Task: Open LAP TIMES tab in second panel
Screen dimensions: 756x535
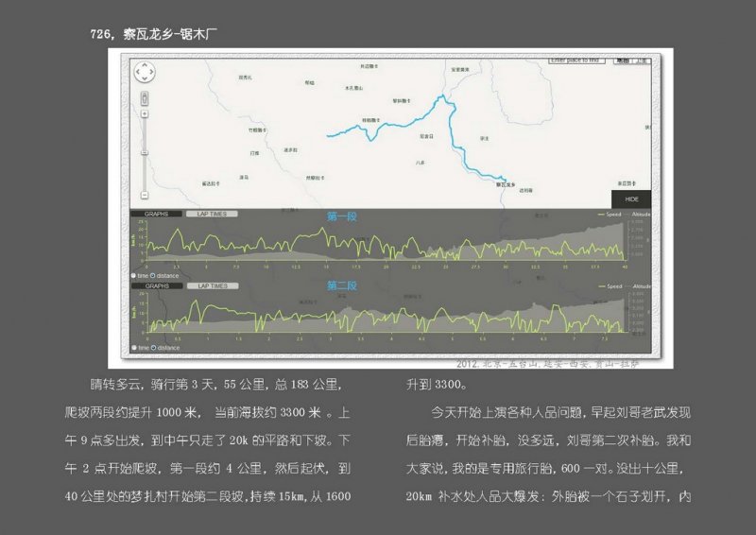Action: (212, 285)
